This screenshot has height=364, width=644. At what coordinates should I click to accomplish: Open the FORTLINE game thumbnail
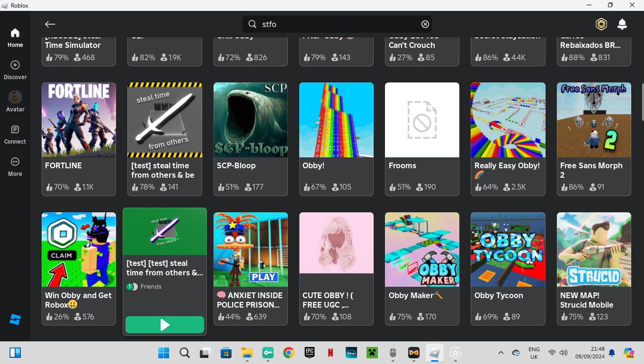pos(79,120)
